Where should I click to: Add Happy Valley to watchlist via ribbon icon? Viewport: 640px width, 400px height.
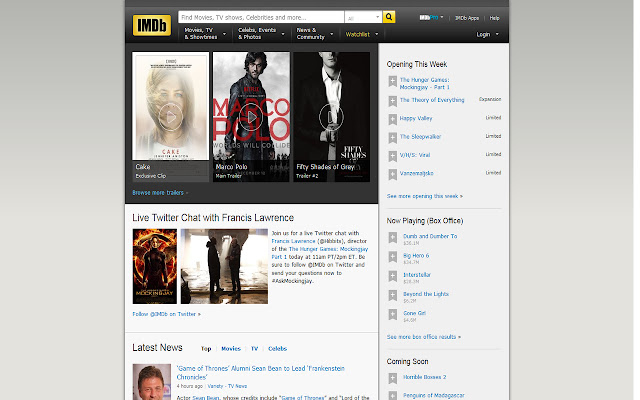[392, 119]
